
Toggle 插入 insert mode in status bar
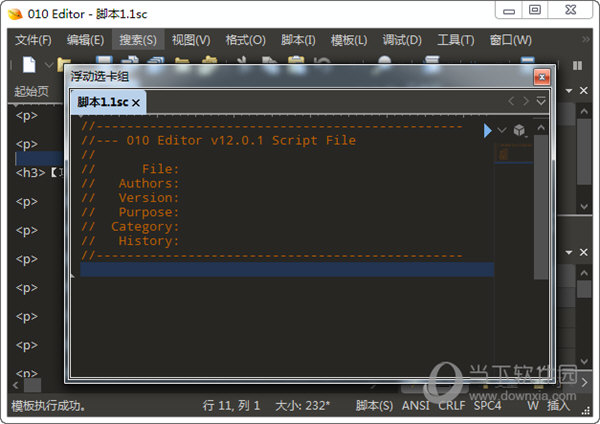point(558,406)
